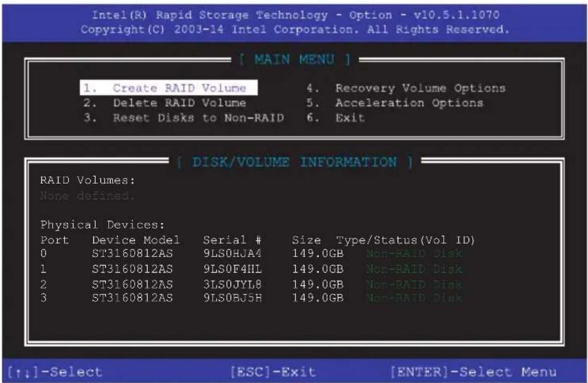Select serial number 9LS0HJA4
Viewport: 588px width, 383px height.
pyautogui.click(x=232, y=254)
